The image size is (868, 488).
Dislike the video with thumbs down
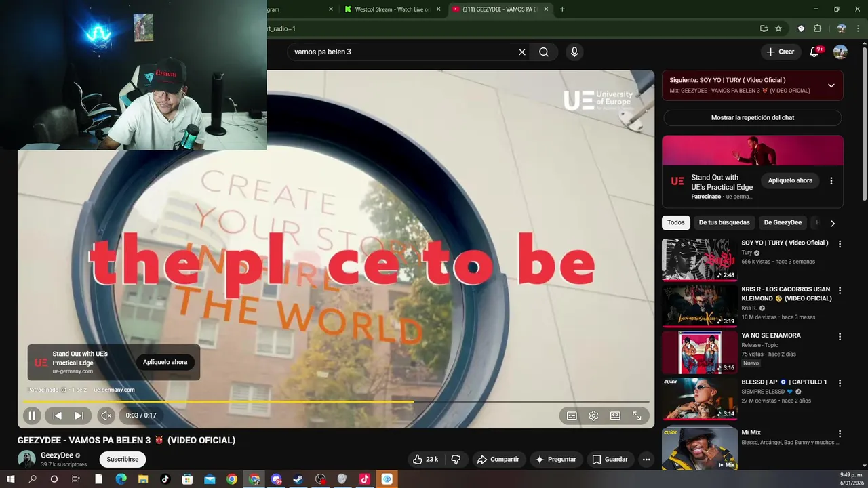point(456,460)
